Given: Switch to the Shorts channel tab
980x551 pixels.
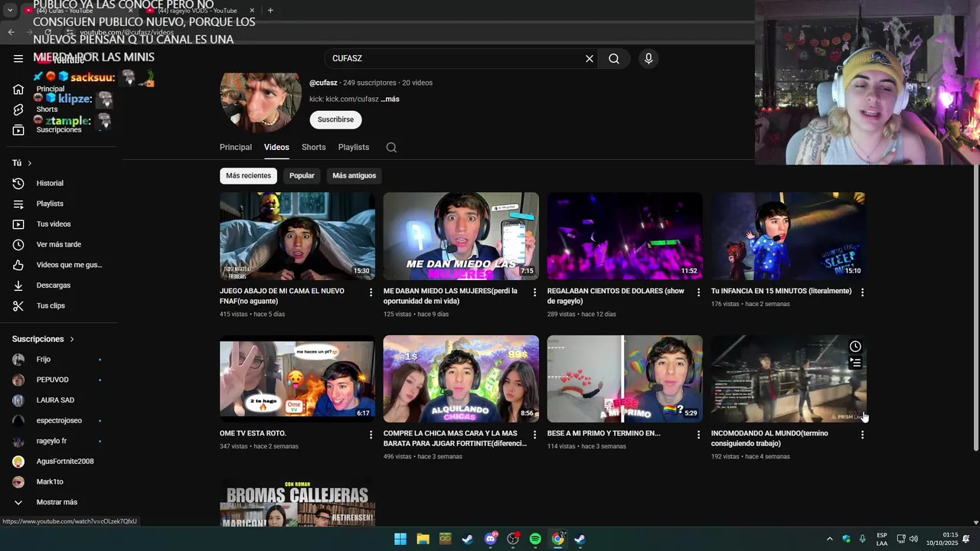Looking at the screenshot, I should (313, 147).
